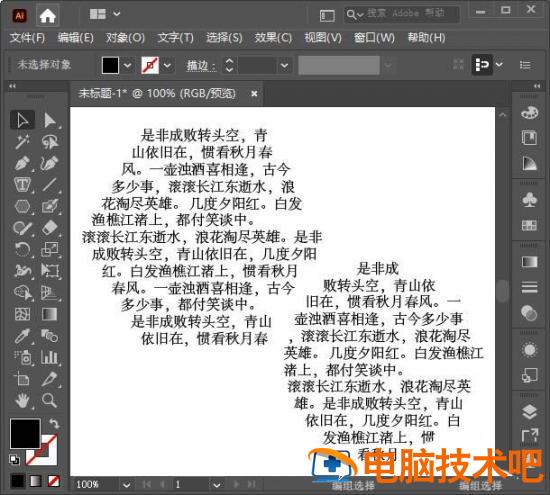550x495 pixels.
Task: Open the 效果(C) menu
Action: 273,38
